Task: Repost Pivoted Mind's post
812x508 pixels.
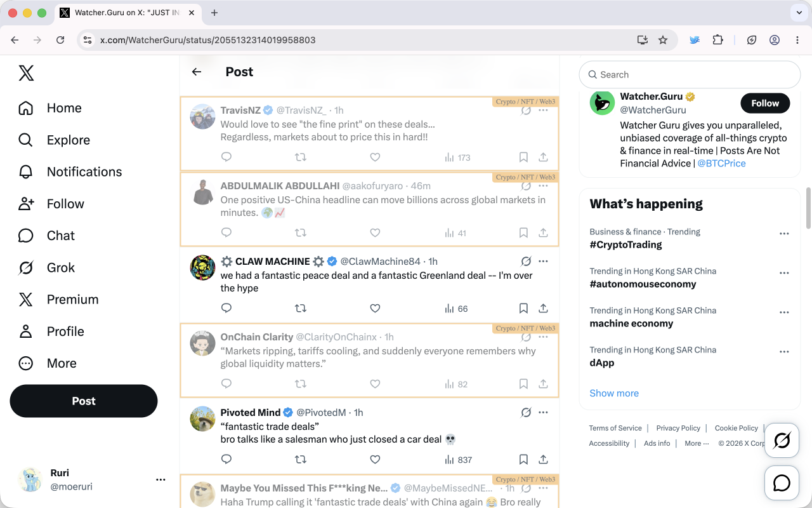Action: pyautogui.click(x=301, y=460)
